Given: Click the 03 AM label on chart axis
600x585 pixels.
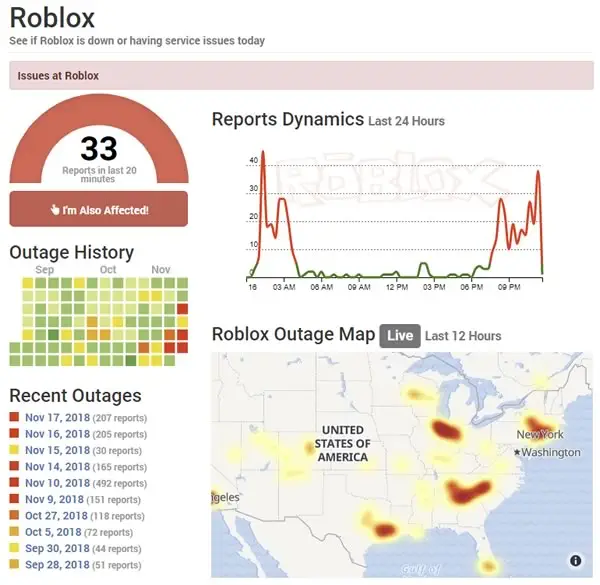Looking at the screenshot, I should pyautogui.click(x=284, y=287).
